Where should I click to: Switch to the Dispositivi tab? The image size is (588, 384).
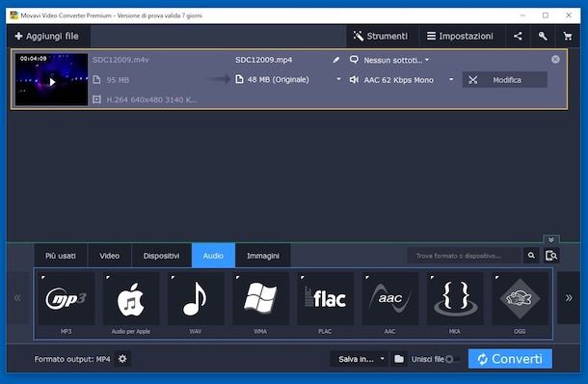pos(161,256)
